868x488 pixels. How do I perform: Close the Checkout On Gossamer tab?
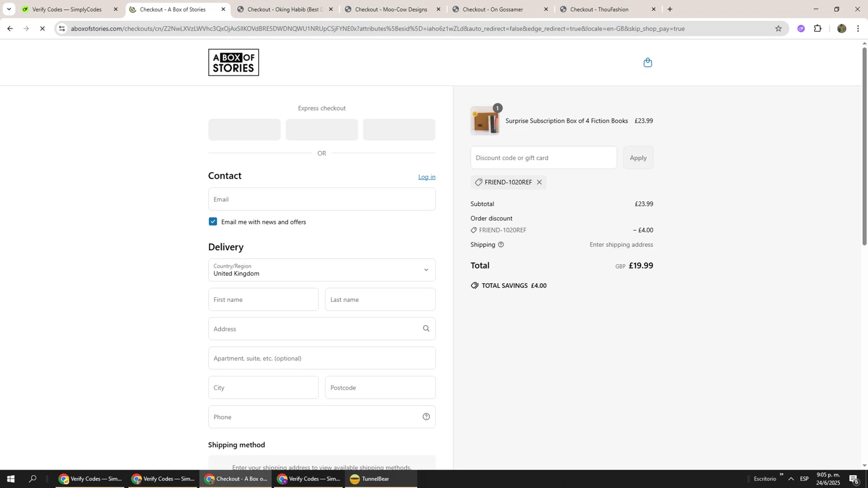[x=546, y=9]
